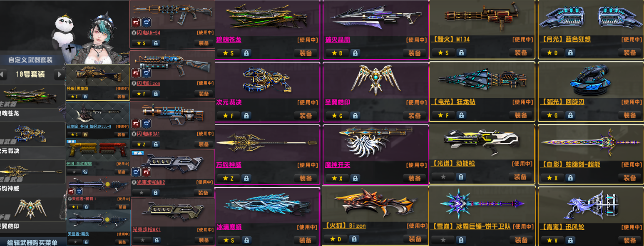This screenshot has height=246, width=644.
Task: Click the gray star icon on 光束步枪MK2
Action: point(141,193)
